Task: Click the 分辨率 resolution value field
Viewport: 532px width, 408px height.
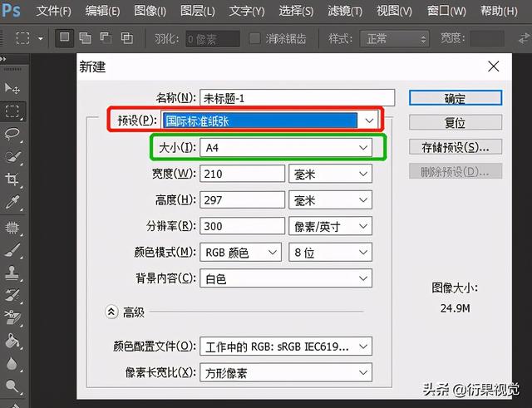Action: (242, 226)
